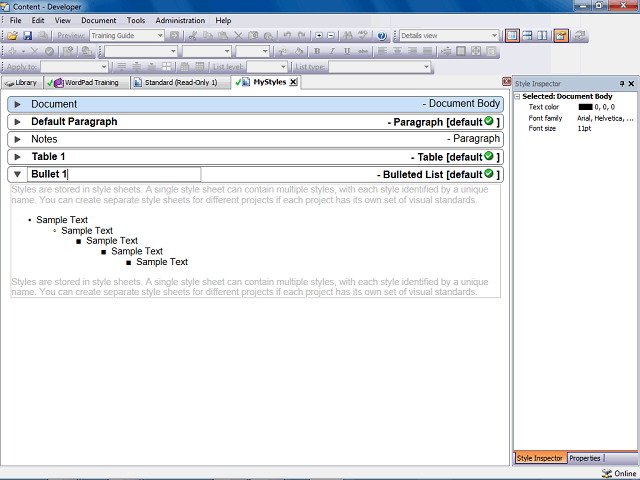Click the Cut scissors icon
Screen dimensions: 640x480
(x=193, y=36)
